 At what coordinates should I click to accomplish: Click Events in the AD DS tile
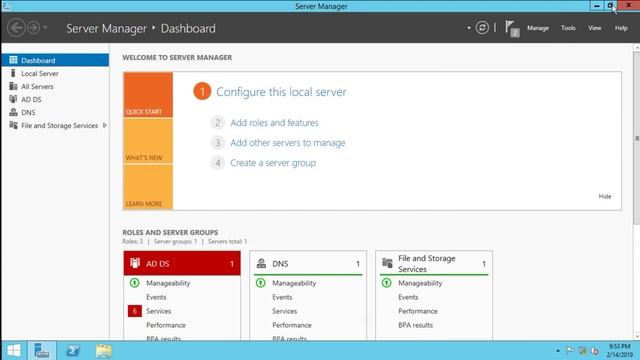pos(156,297)
